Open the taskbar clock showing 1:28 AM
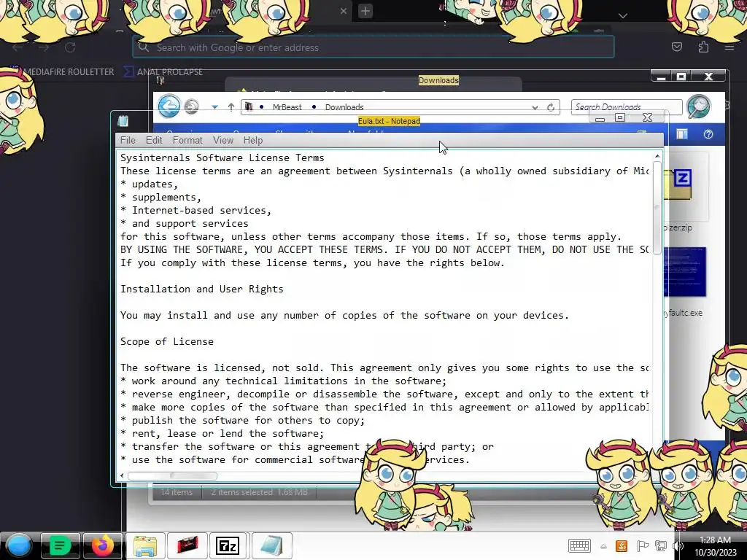Image resolution: width=747 pixels, height=560 pixels. (715, 546)
